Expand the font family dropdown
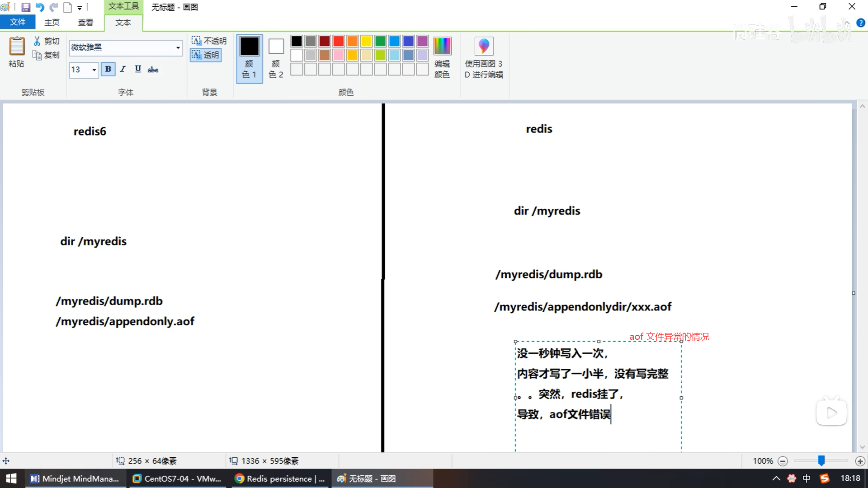The width and height of the screenshot is (868, 488). [178, 47]
